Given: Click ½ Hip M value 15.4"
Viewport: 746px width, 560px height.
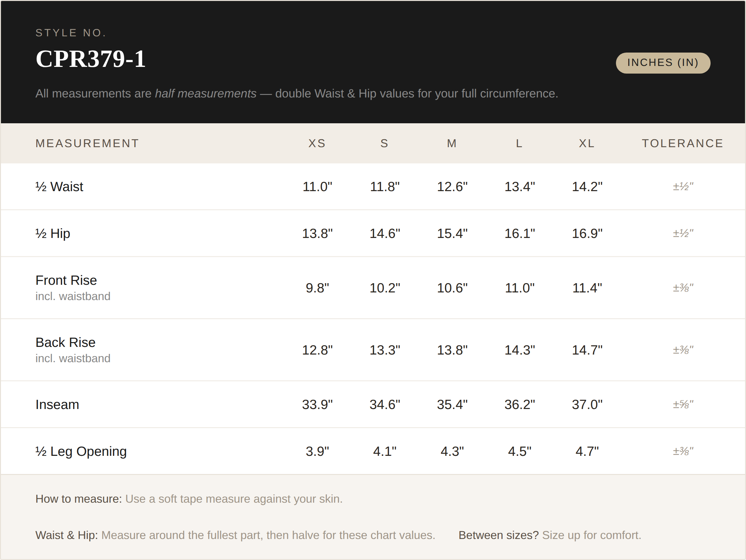Looking at the screenshot, I should click(452, 233).
